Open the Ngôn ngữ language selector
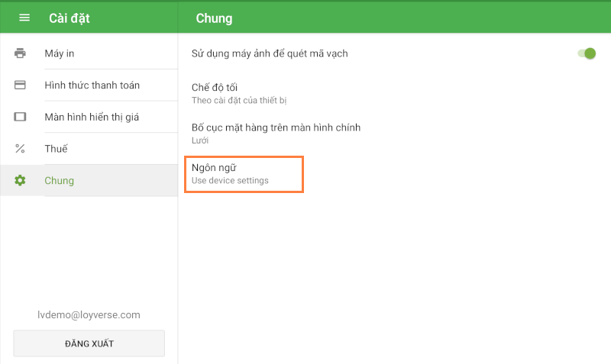Viewport: 611px width, 364px height. pyautogui.click(x=244, y=173)
